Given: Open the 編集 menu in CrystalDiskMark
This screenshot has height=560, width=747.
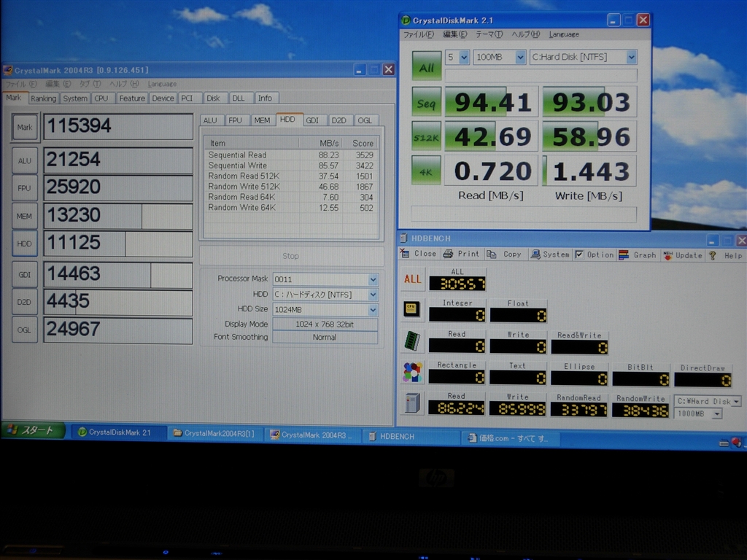Looking at the screenshot, I should click(x=455, y=34).
